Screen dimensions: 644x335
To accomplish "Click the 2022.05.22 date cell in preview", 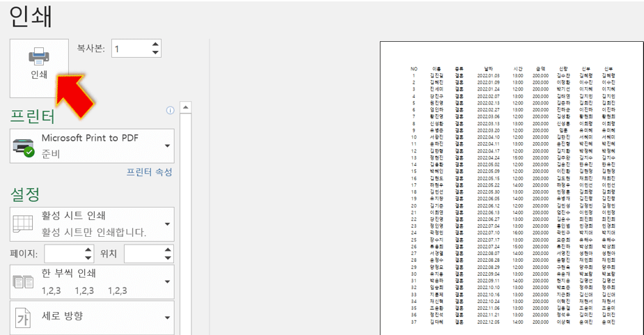I will point(488,185).
